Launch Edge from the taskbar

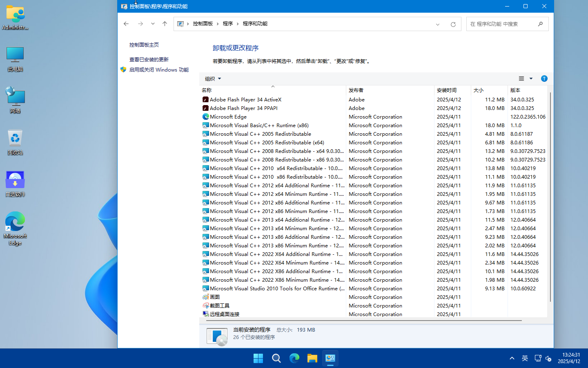(x=294, y=358)
